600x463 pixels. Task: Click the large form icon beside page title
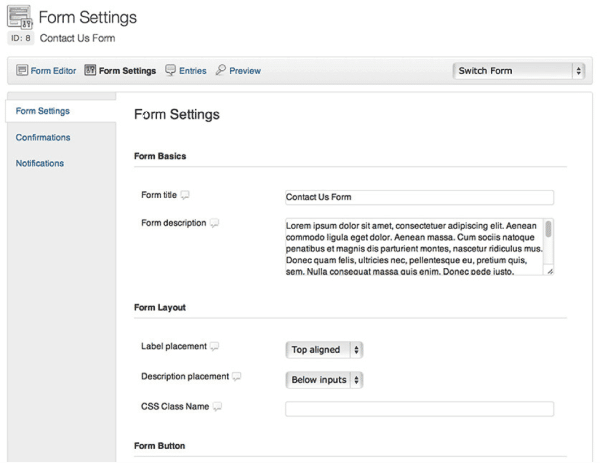pyautogui.click(x=20, y=18)
